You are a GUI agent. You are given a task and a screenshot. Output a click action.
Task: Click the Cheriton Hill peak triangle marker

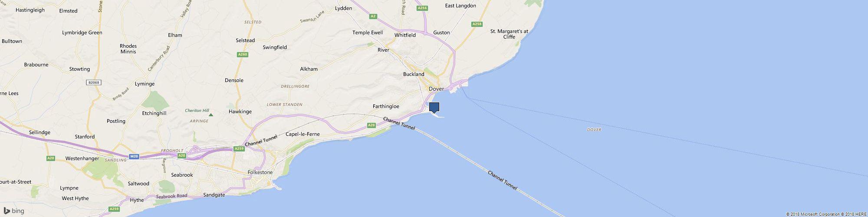(211, 115)
